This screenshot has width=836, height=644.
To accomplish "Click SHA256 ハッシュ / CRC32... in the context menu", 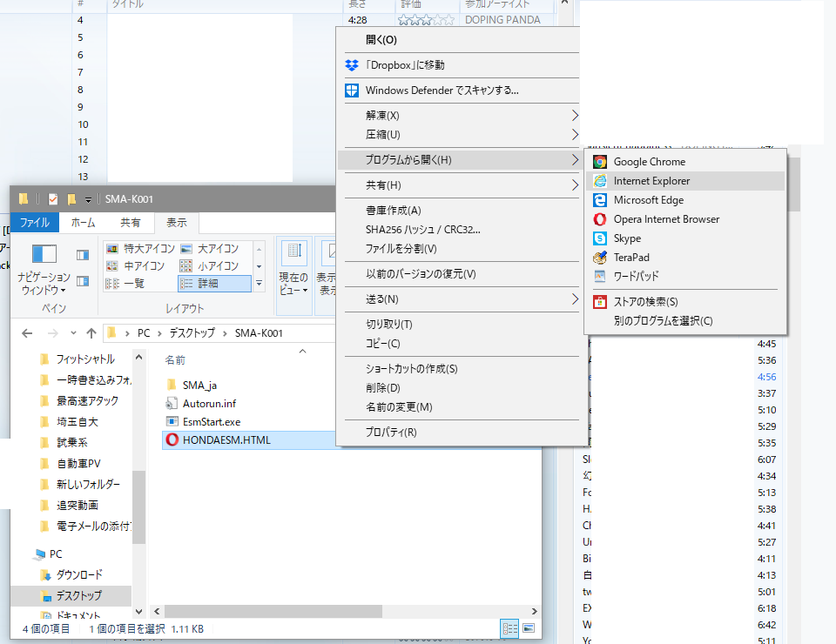I will click(x=459, y=230).
